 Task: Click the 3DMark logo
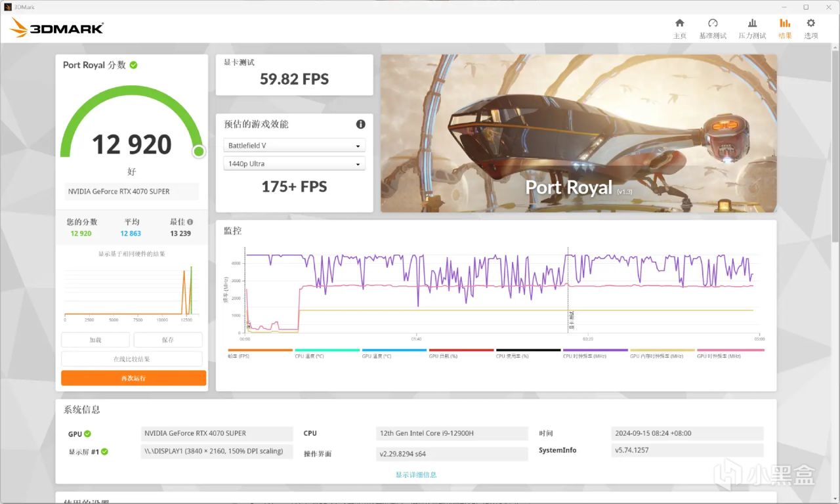[x=57, y=28]
